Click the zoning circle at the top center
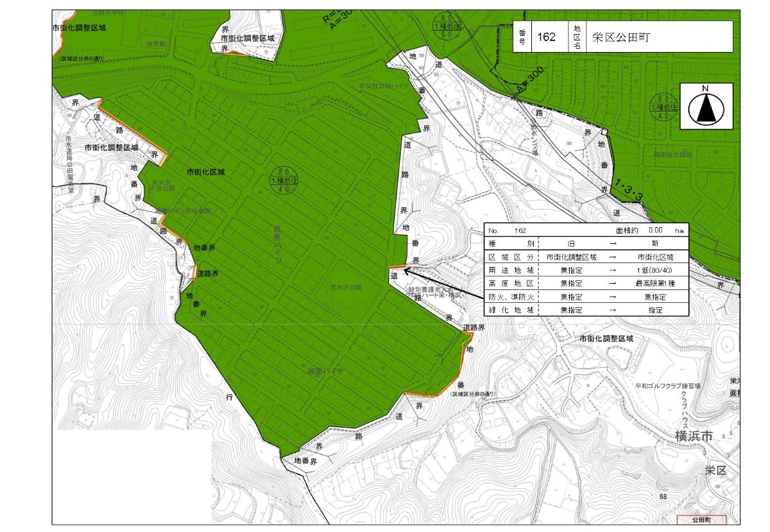 (x=444, y=26)
